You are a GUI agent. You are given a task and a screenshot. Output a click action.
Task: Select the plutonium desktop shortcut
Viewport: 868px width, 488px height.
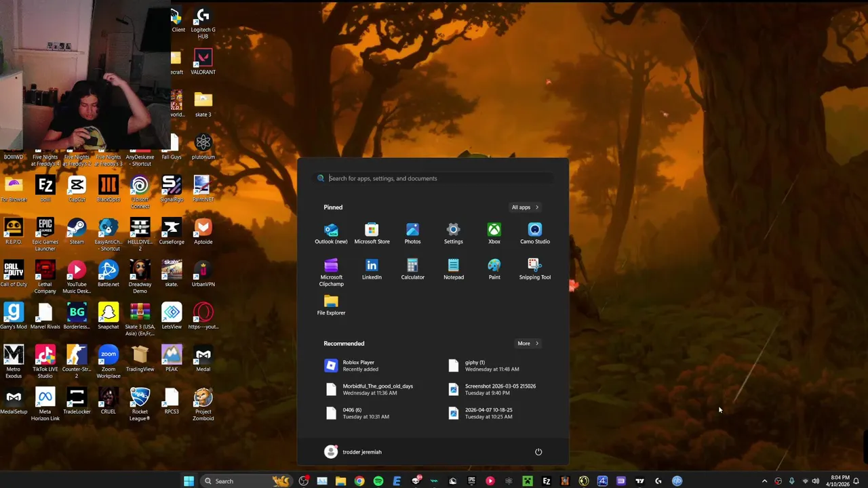click(x=203, y=146)
